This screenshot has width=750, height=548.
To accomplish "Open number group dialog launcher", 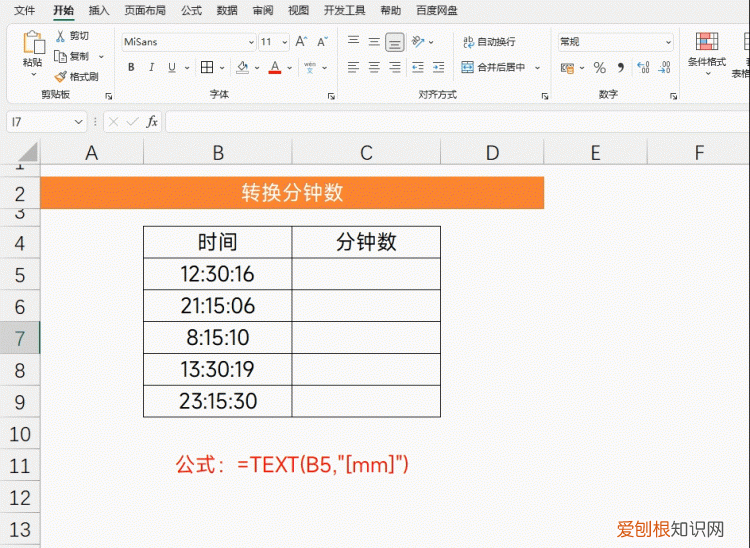I will [673, 96].
